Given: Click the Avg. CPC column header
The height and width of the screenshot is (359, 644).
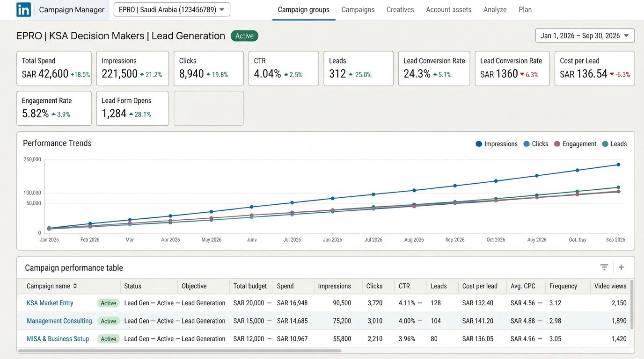Looking at the screenshot, I should (x=523, y=286).
